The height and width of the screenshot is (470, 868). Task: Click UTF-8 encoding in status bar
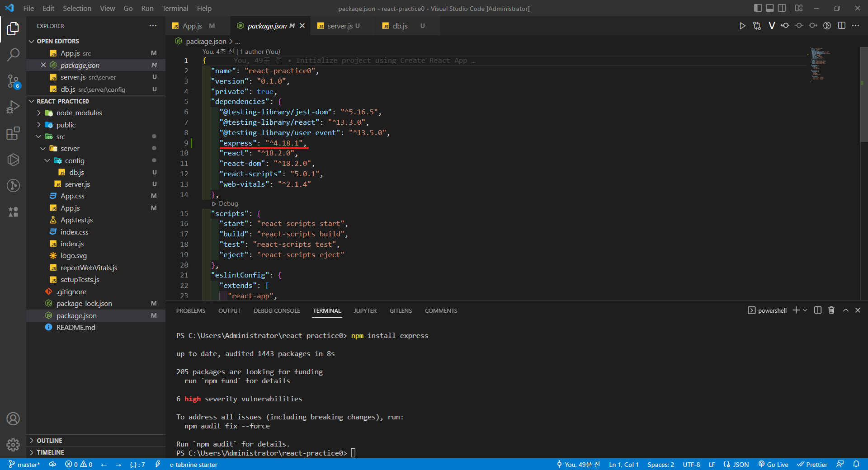tap(691, 465)
